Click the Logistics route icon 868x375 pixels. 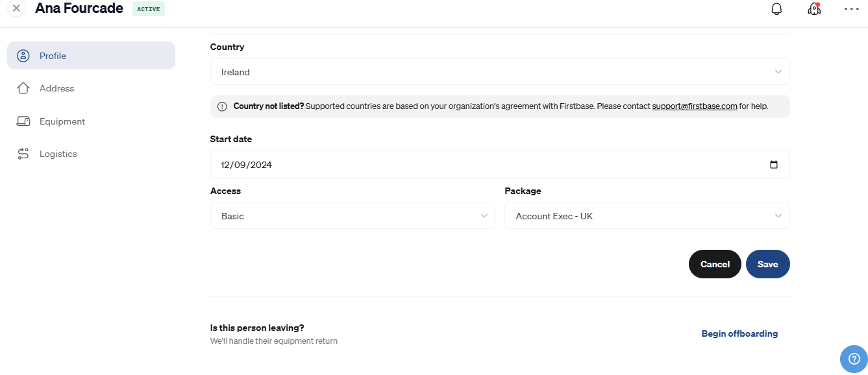click(x=23, y=154)
